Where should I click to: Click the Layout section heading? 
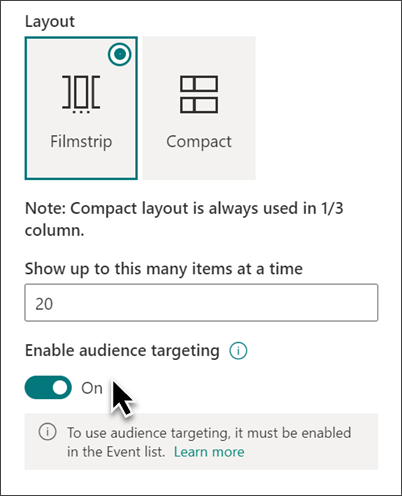50,22
